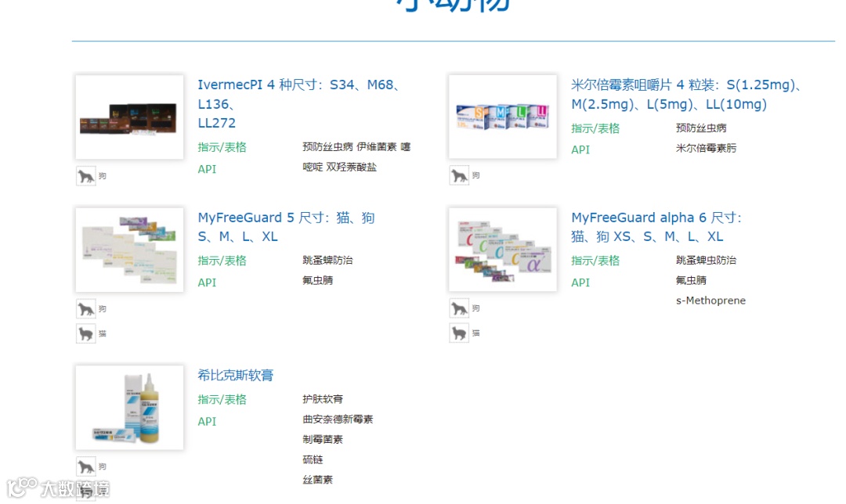
Task: Select the text 护肤软膏
Action: click(x=323, y=399)
